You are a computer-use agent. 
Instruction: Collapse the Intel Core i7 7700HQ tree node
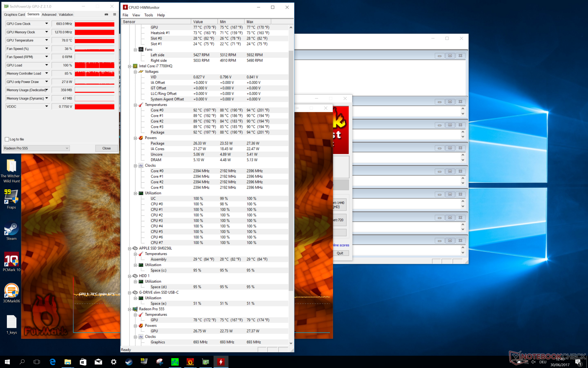click(x=130, y=66)
